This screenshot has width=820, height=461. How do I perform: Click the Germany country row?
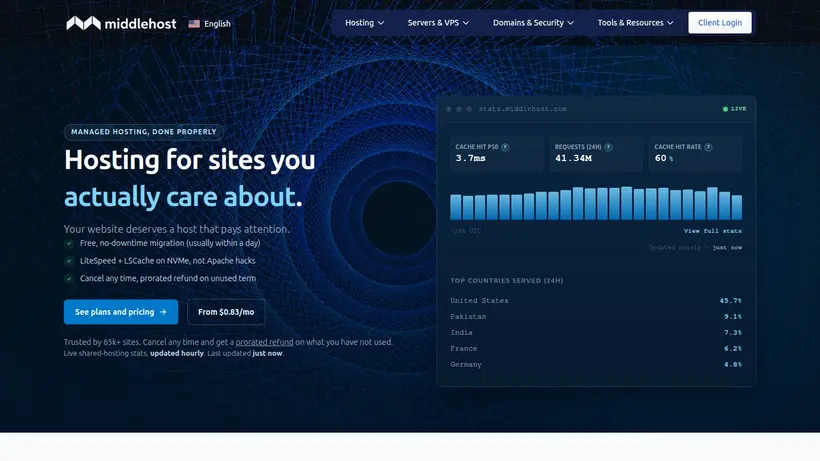[x=596, y=364]
